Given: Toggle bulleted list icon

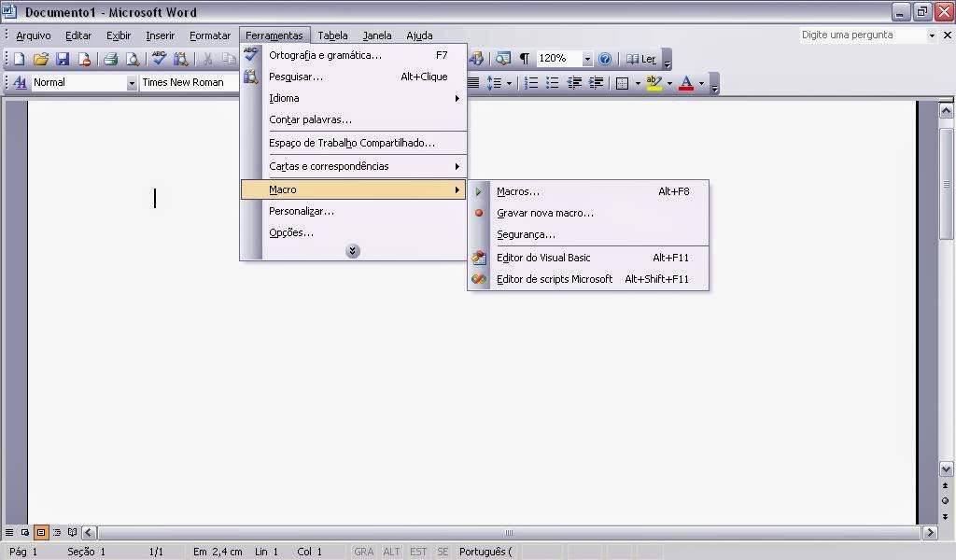Looking at the screenshot, I should tap(553, 82).
